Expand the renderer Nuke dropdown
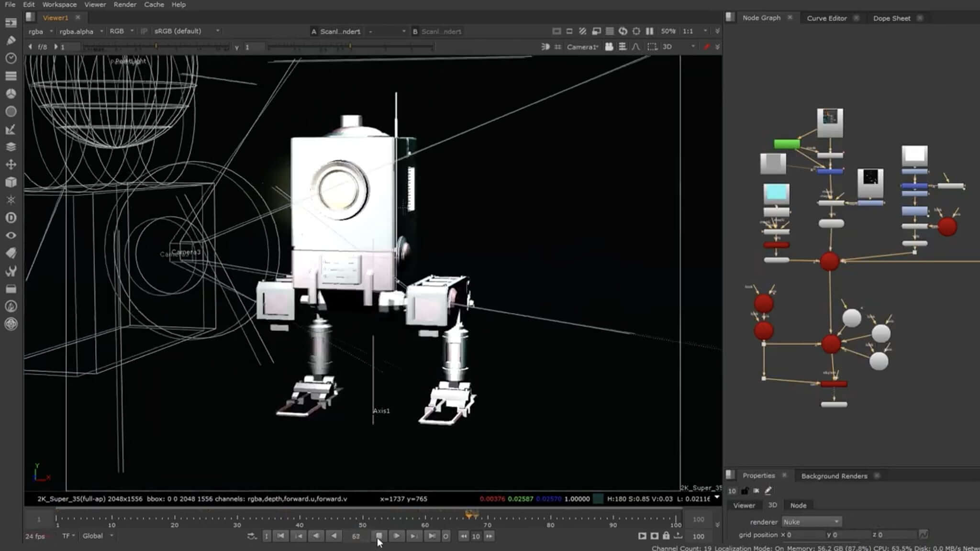Image resolution: width=980 pixels, height=551 pixels. [x=812, y=522]
